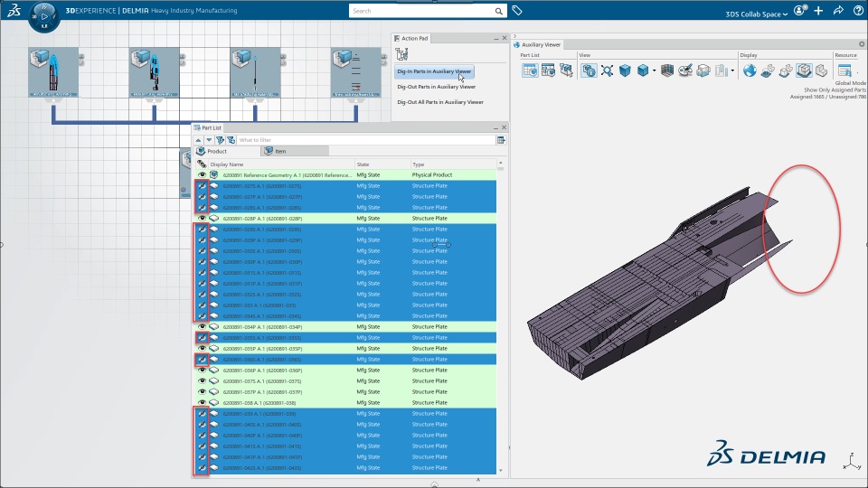Open the user profile icon

tap(799, 11)
